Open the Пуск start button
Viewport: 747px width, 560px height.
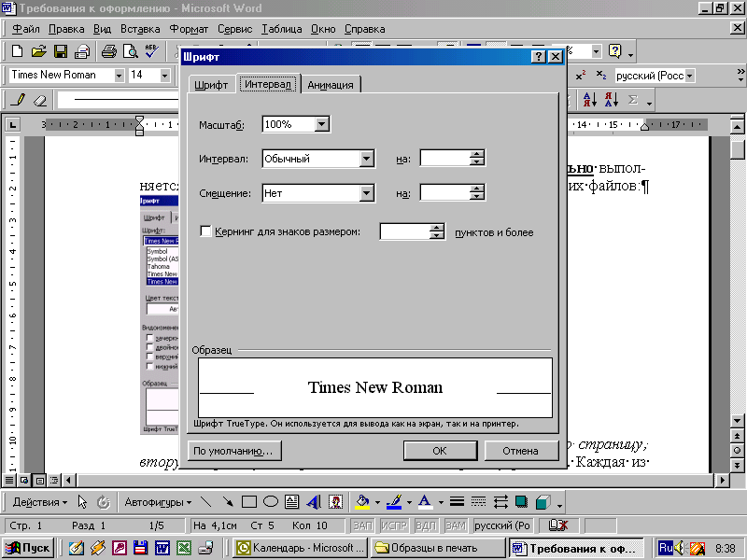coord(28,548)
